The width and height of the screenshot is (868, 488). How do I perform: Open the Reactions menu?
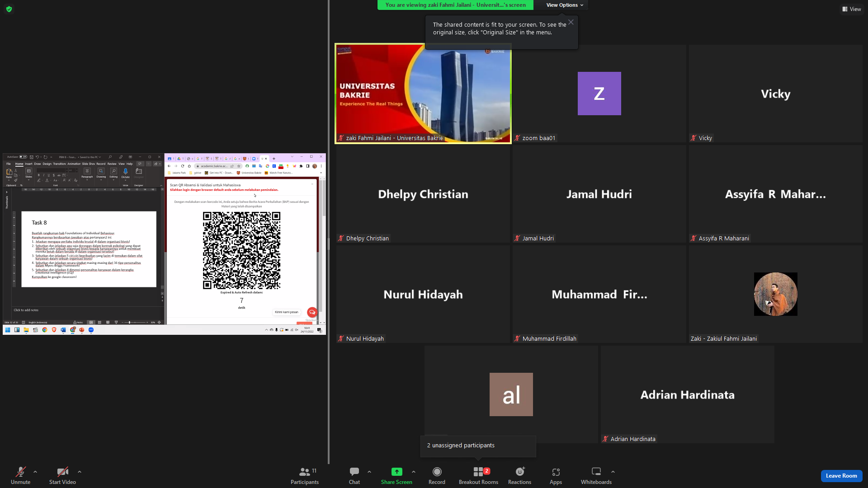pyautogui.click(x=519, y=476)
